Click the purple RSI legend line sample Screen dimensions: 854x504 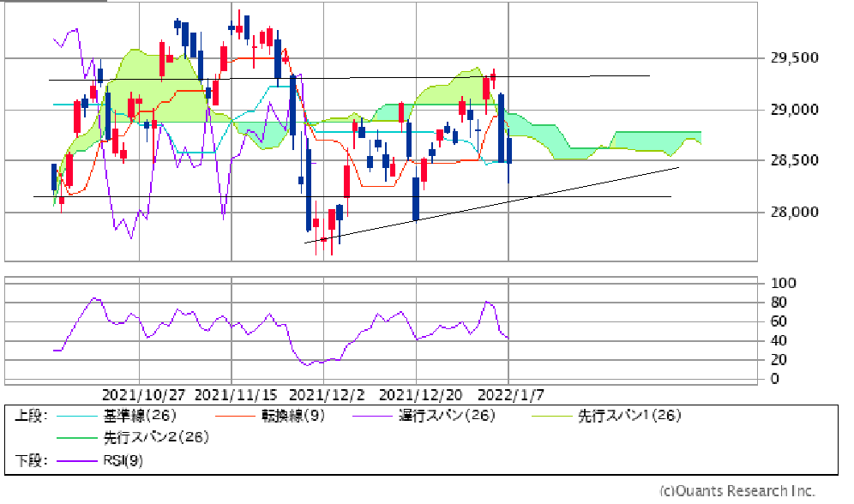77,461
